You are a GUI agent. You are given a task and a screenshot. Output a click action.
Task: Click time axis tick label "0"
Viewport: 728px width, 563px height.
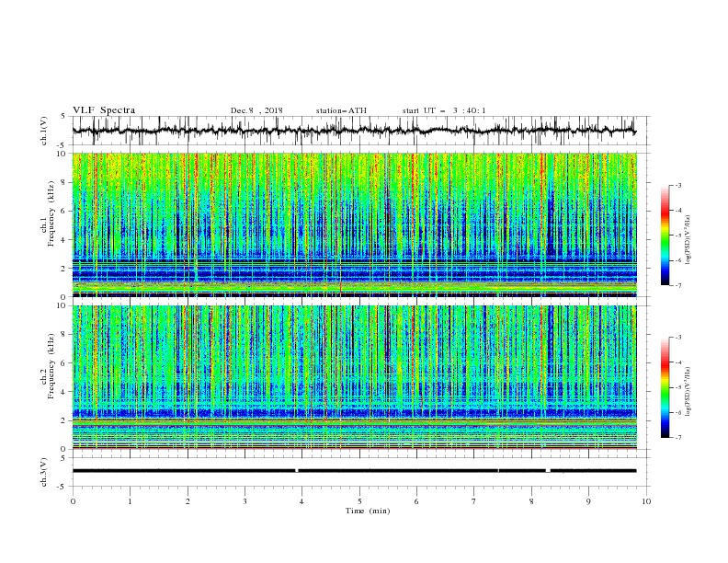pos(73,501)
